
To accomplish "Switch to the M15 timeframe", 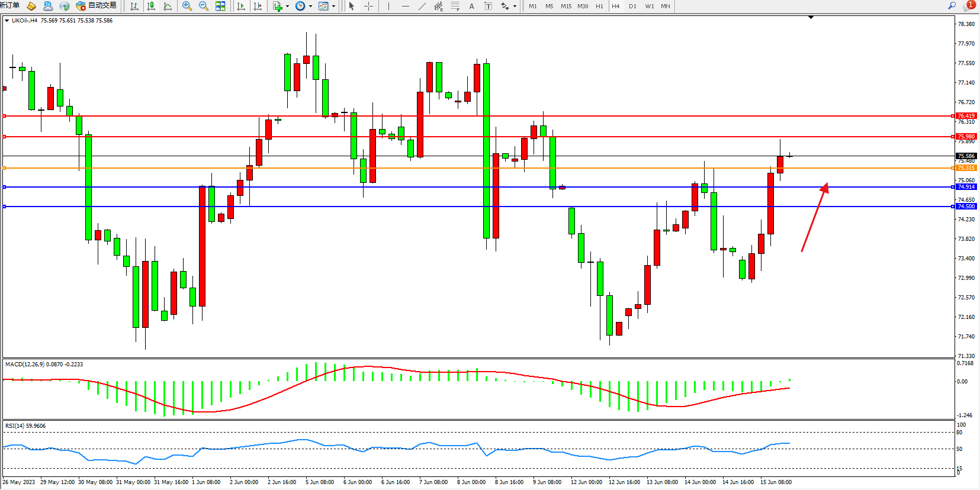I will [566, 6].
